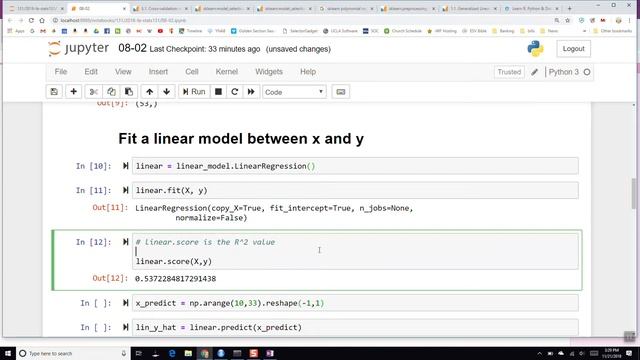Image resolution: width=640 pixels, height=360 pixels.
Task: Open a new browser tab with the plus
Action: tap(569, 8)
